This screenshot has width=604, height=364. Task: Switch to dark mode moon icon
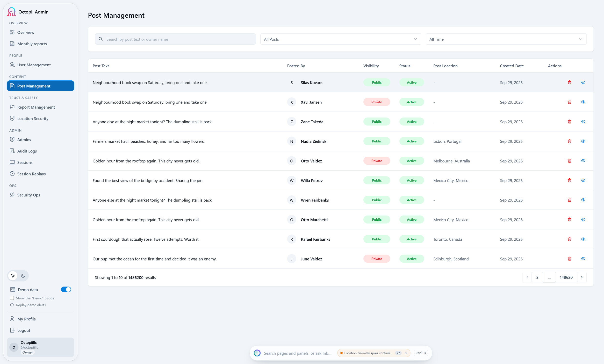[23, 276]
